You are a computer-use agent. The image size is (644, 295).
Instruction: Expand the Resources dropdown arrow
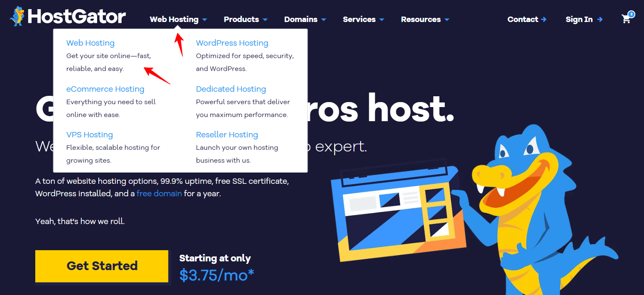point(447,20)
